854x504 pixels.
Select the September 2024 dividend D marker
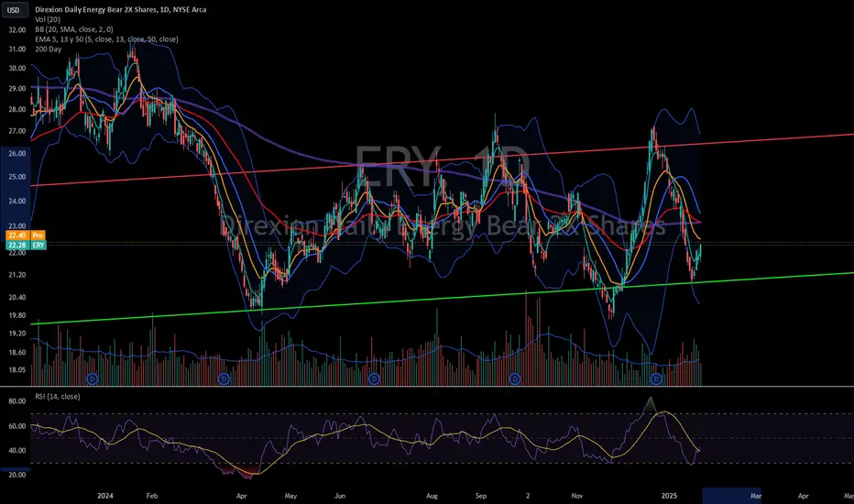pos(515,378)
